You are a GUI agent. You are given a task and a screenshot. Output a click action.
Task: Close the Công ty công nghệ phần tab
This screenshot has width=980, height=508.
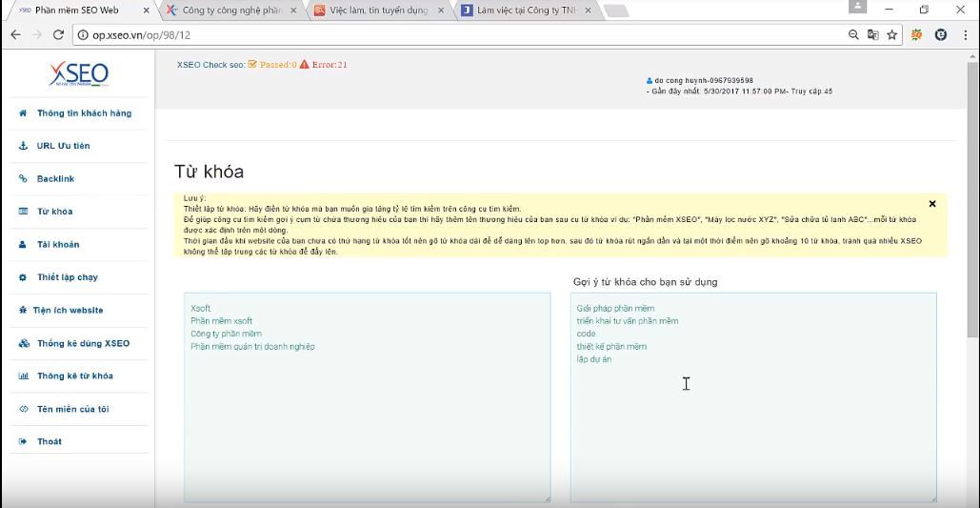pos(293,10)
